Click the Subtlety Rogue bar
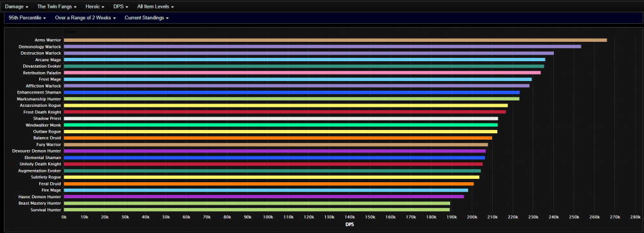The image size is (644, 233). (272, 177)
